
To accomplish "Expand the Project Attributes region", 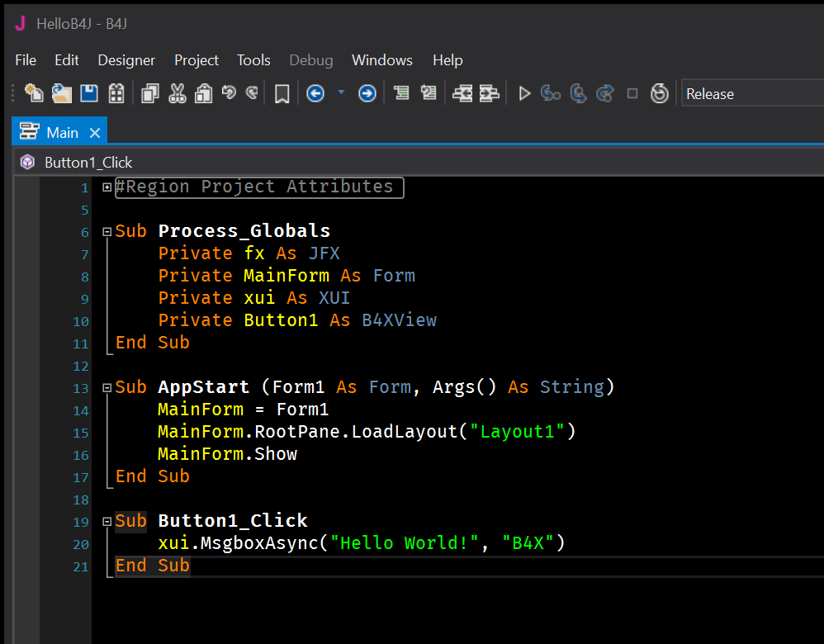I will (107, 187).
